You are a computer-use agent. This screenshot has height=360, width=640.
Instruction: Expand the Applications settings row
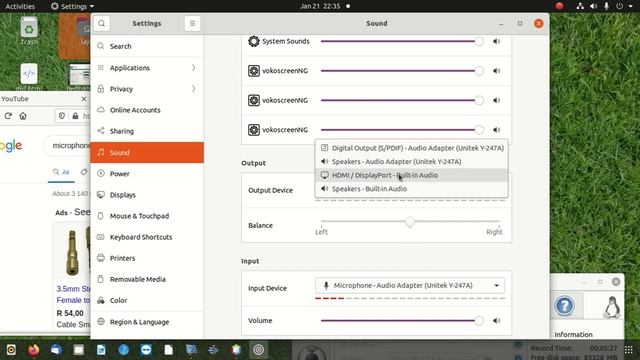tap(147, 68)
